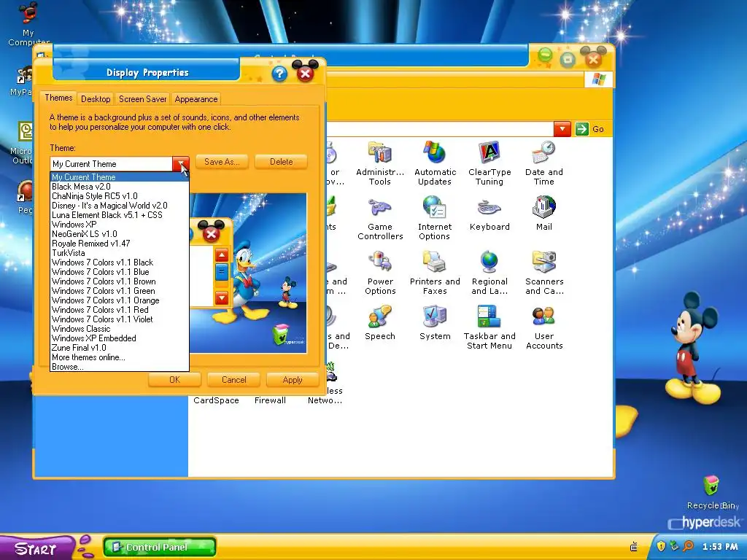Select Windows XP Embedded theme

click(120, 338)
